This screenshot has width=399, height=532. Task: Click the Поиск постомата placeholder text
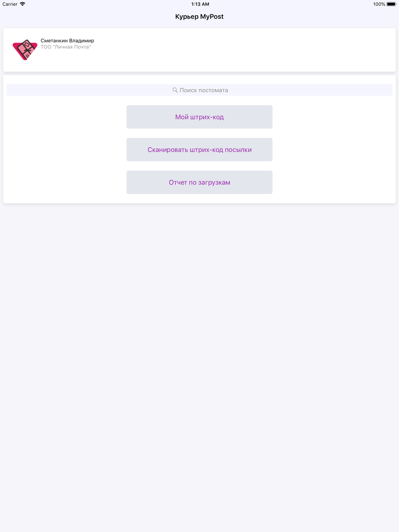click(x=204, y=90)
